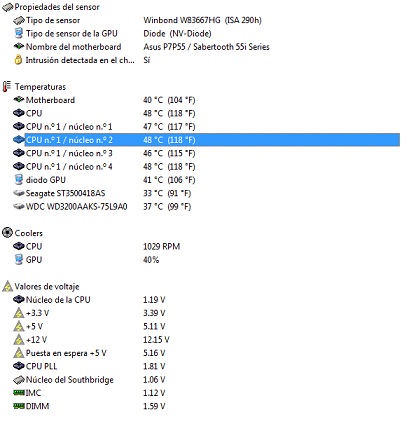Click the warning triangle icon at Valores de voltaje
Image resolution: width=411 pixels, height=445 pixels.
7,286
